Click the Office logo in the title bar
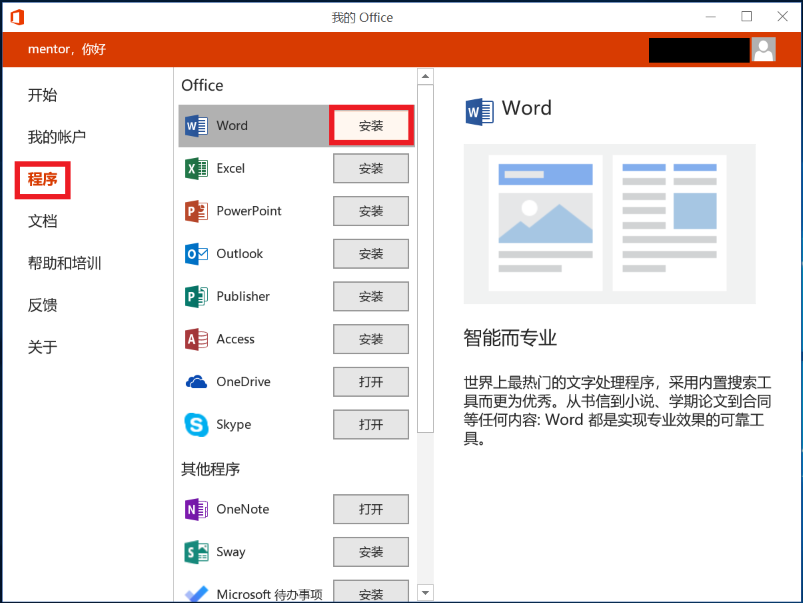Screen dimensions: 803x603 click(17, 17)
